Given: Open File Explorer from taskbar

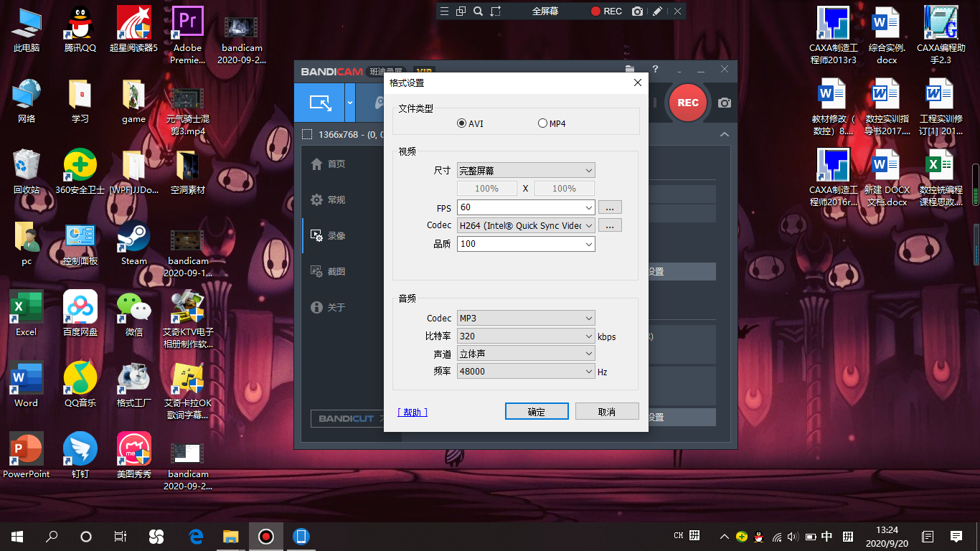Looking at the screenshot, I should click(x=230, y=536).
